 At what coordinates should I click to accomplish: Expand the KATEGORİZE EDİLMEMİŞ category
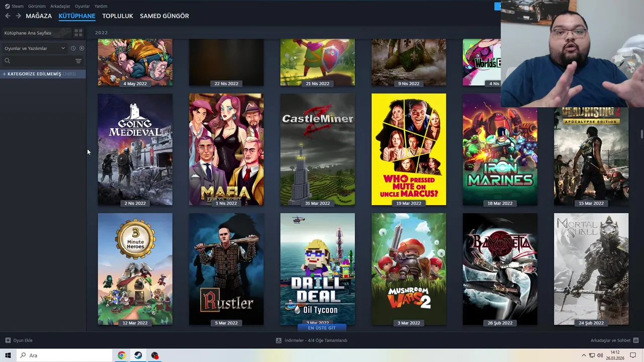(x=43, y=74)
